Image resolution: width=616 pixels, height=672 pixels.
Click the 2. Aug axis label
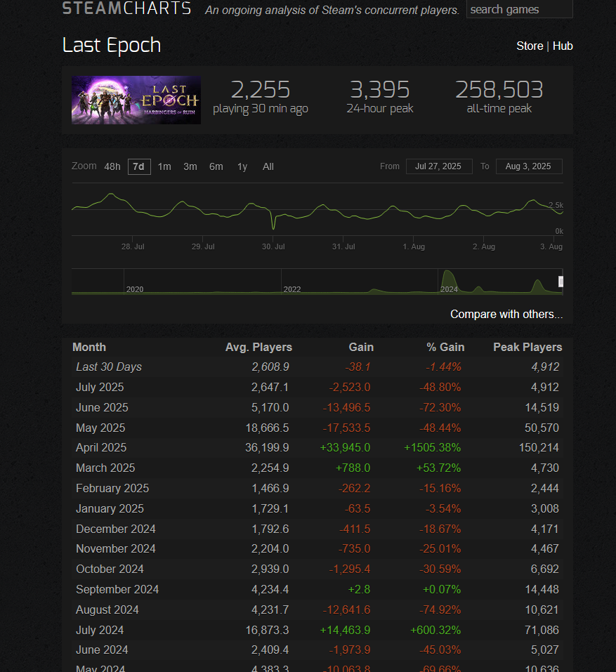click(484, 246)
